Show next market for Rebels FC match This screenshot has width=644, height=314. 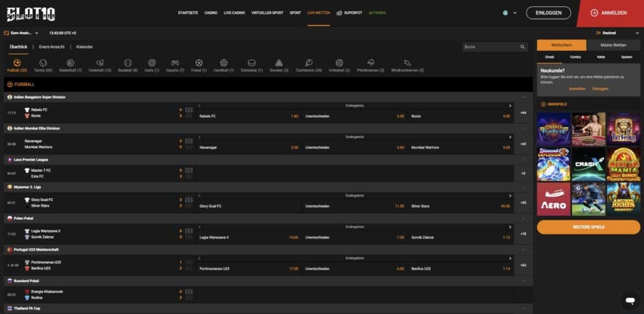coord(510,106)
